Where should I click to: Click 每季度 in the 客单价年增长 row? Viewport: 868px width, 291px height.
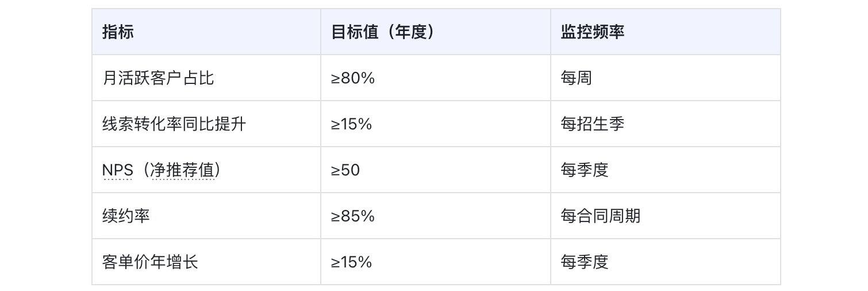(x=584, y=262)
